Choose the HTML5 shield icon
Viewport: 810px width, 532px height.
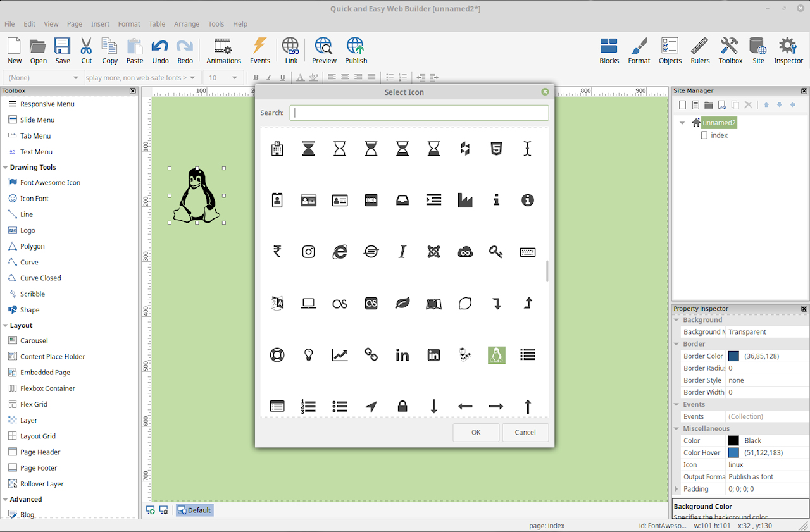coord(496,149)
